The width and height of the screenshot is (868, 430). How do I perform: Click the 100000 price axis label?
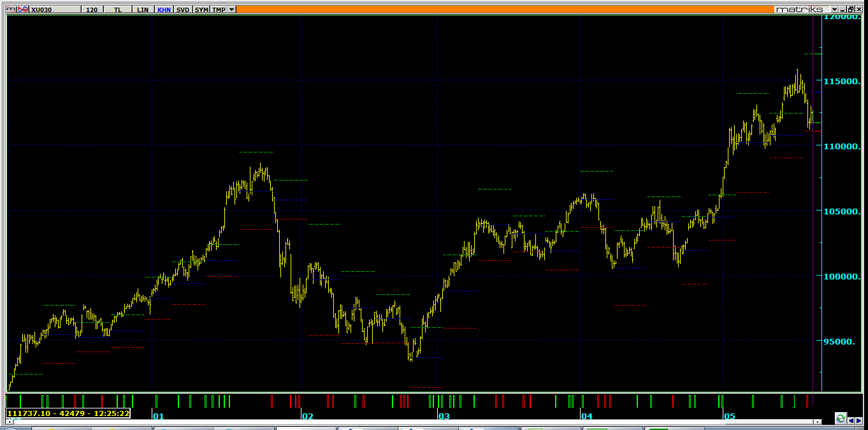[x=842, y=276]
